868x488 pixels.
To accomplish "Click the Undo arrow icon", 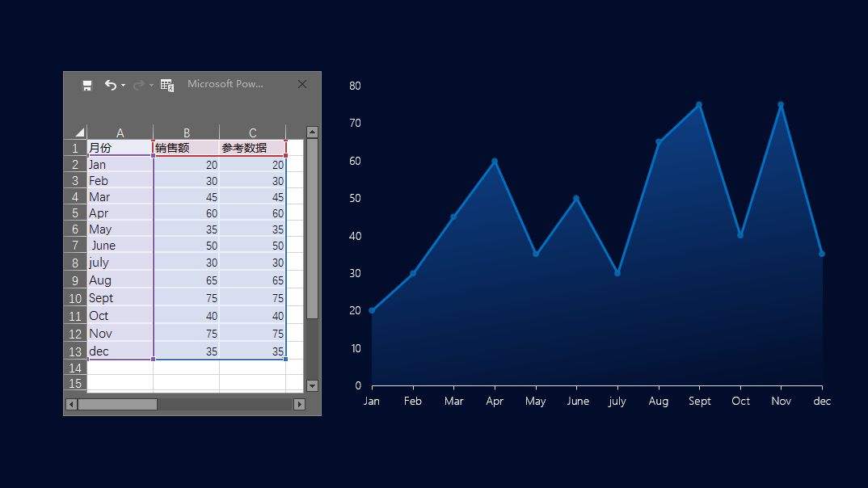I will 110,85.
